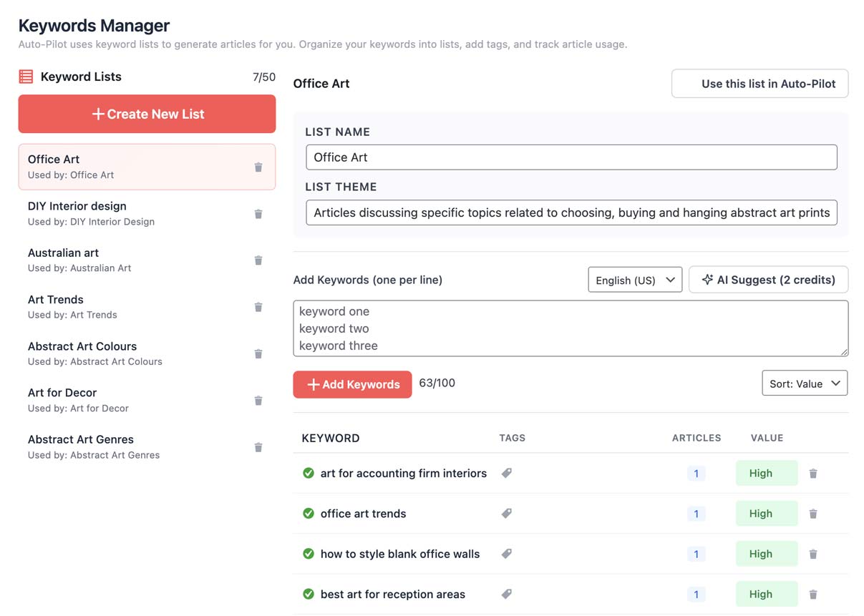The image size is (864, 616).
Task: Click AI Suggest to spend 2 credits
Action: (x=768, y=279)
